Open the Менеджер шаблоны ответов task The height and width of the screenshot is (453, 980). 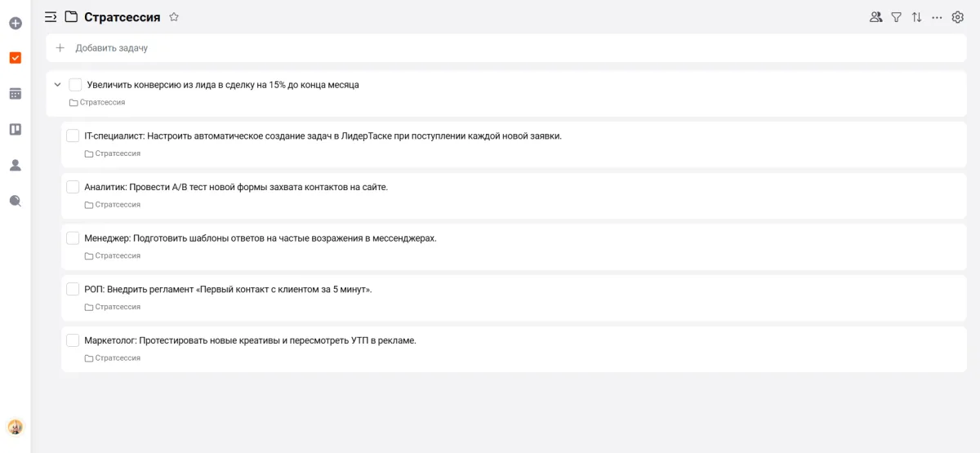tap(261, 238)
